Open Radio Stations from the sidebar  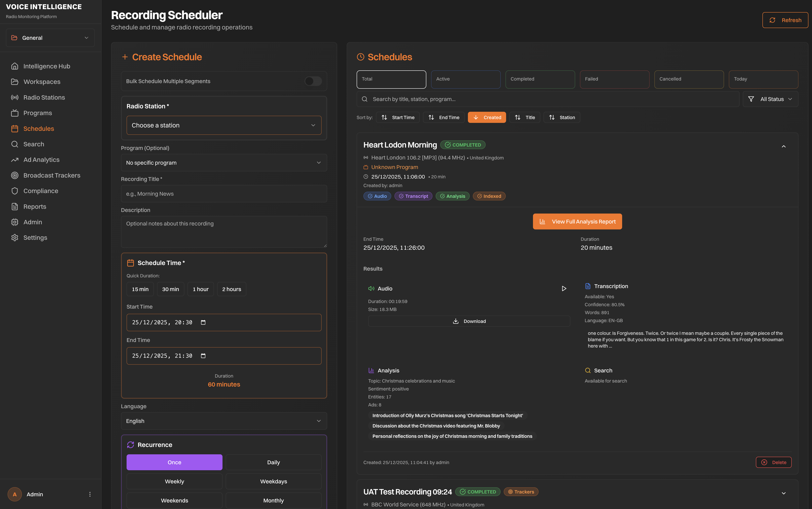pos(44,97)
